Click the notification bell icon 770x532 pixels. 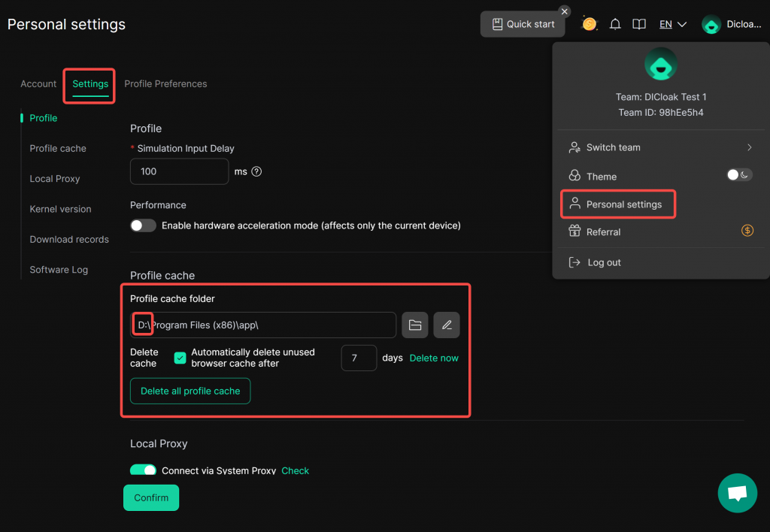[x=615, y=24]
